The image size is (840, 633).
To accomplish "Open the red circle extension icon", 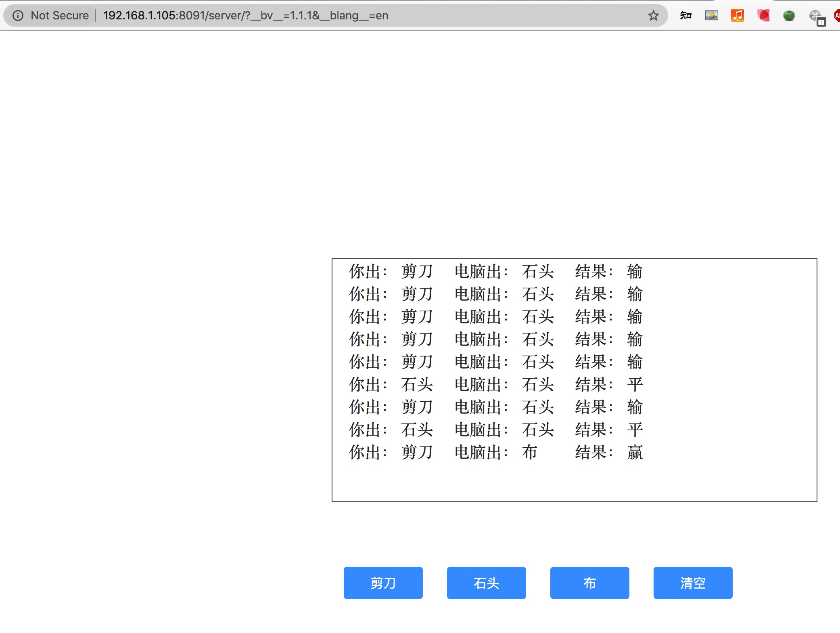I will (x=763, y=16).
